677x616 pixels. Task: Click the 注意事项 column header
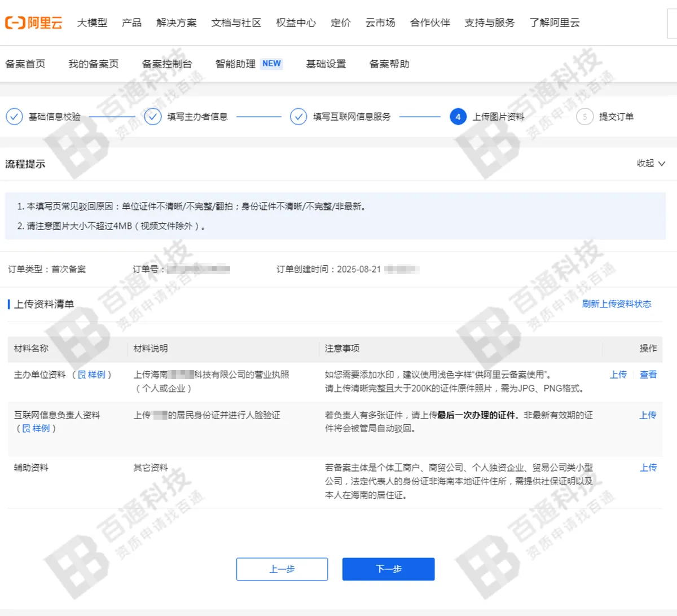tap(342, 349)
